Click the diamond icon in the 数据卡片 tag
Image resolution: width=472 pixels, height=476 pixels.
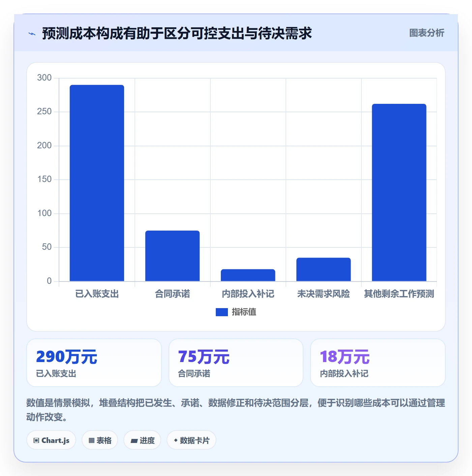pos(176,440)
